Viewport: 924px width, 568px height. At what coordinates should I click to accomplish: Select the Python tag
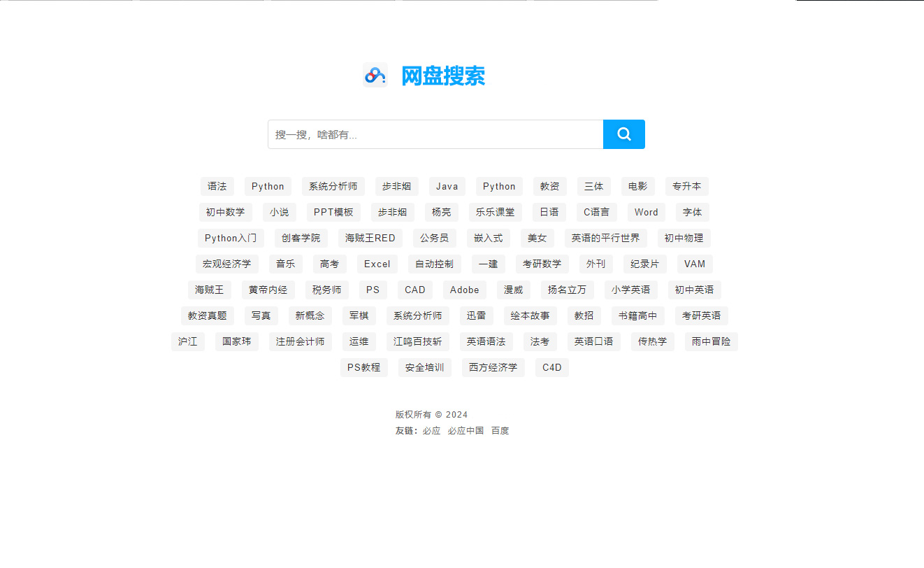[x=267, y=186]
